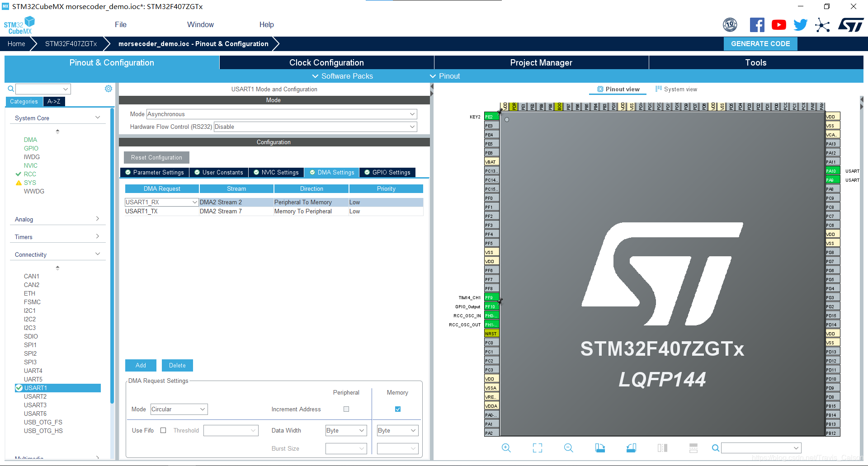868x466 pixels.
Task: Click the peripheral search input field
Action: point(43,89)
